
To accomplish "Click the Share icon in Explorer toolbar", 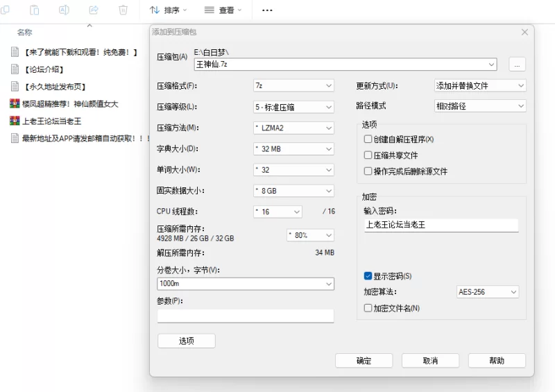I will point(94,10).
